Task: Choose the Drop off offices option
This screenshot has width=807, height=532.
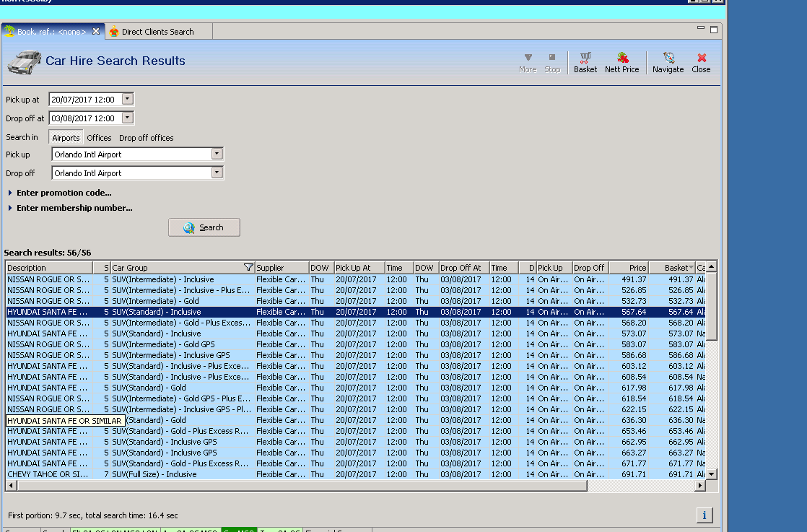Action: [146, 138]
